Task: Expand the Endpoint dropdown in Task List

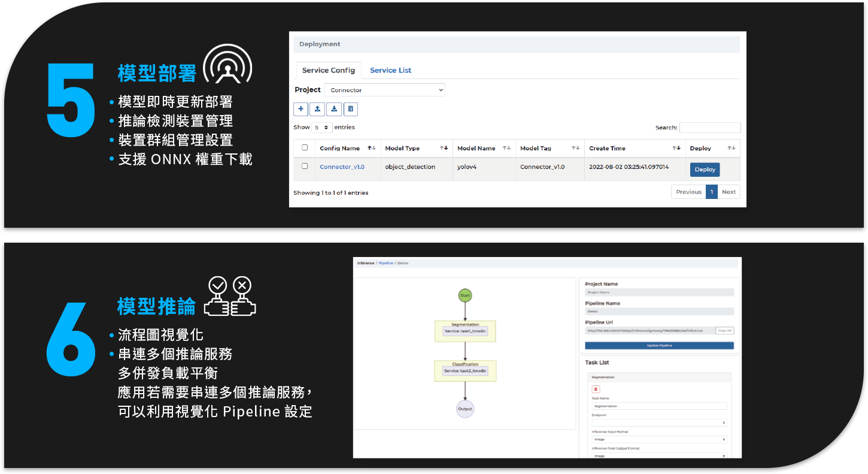Action: coord(659,422)
